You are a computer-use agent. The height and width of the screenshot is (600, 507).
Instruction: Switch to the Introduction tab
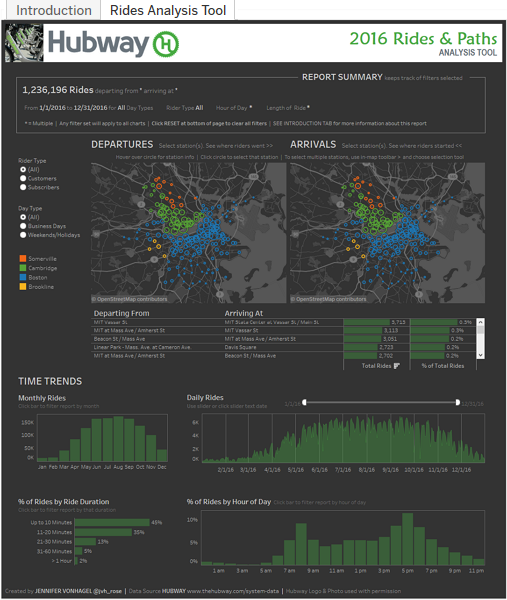point(54,10)
